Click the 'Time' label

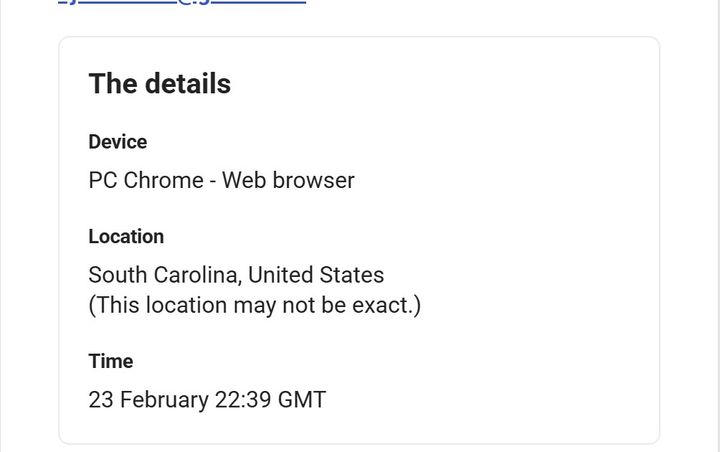click(x=110, y=361)
